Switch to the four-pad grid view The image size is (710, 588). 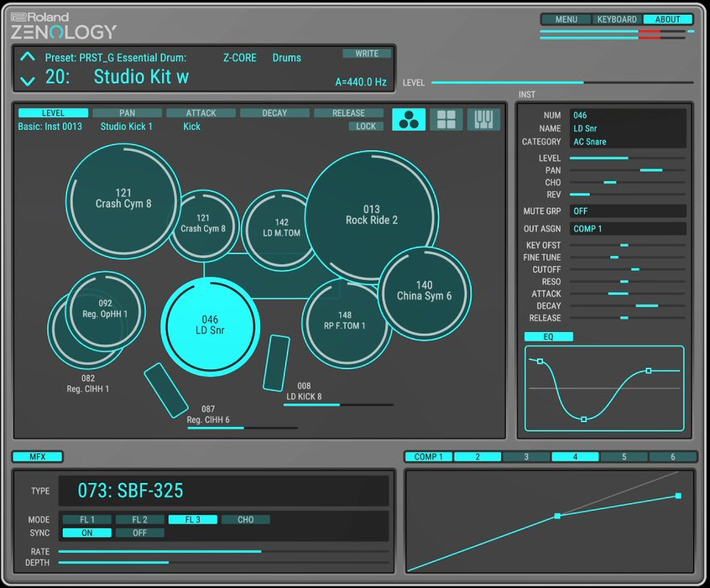coord(446,119)
